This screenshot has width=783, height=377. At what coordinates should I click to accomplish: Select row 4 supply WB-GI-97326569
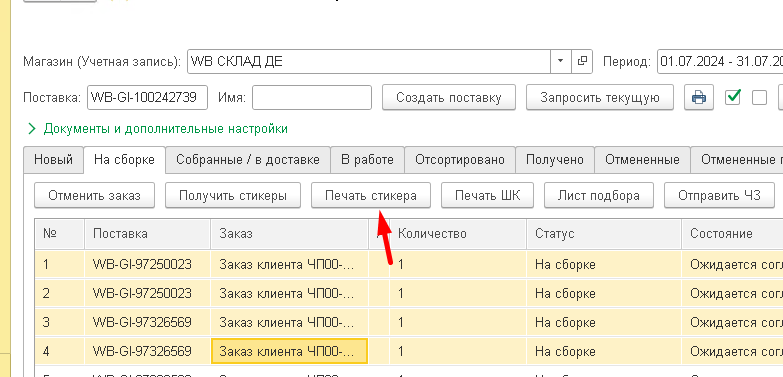click(147, 352)
